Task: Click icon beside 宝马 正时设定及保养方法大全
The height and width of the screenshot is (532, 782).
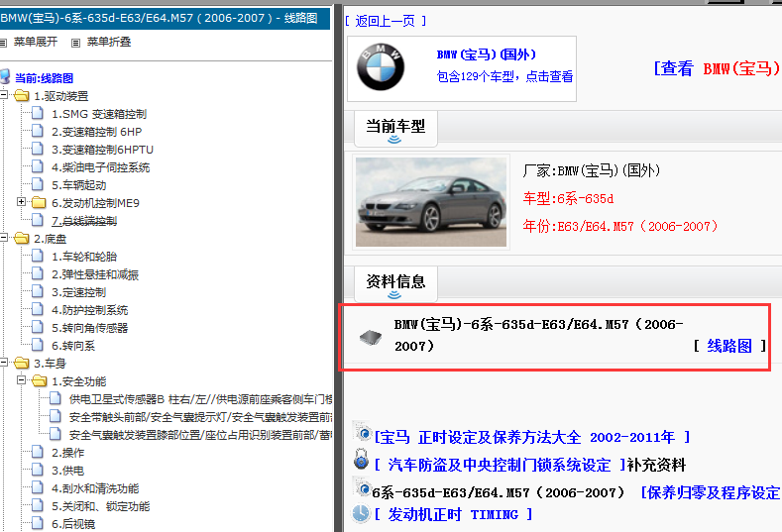Action: [363, 432]
